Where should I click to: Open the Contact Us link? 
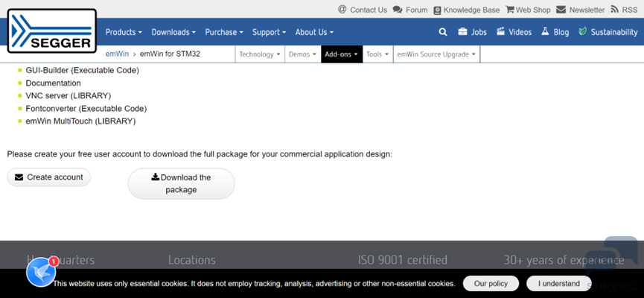click(369, 10)
